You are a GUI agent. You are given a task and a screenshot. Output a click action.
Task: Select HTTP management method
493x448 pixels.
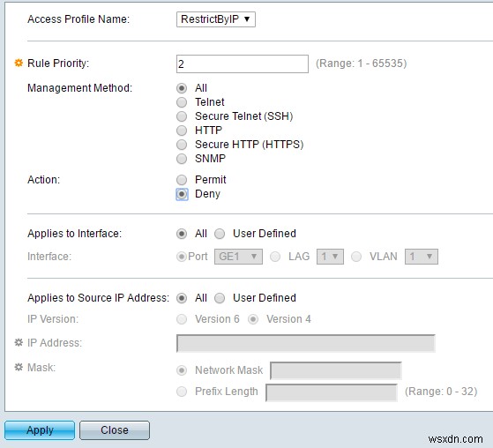click(182, 131)
